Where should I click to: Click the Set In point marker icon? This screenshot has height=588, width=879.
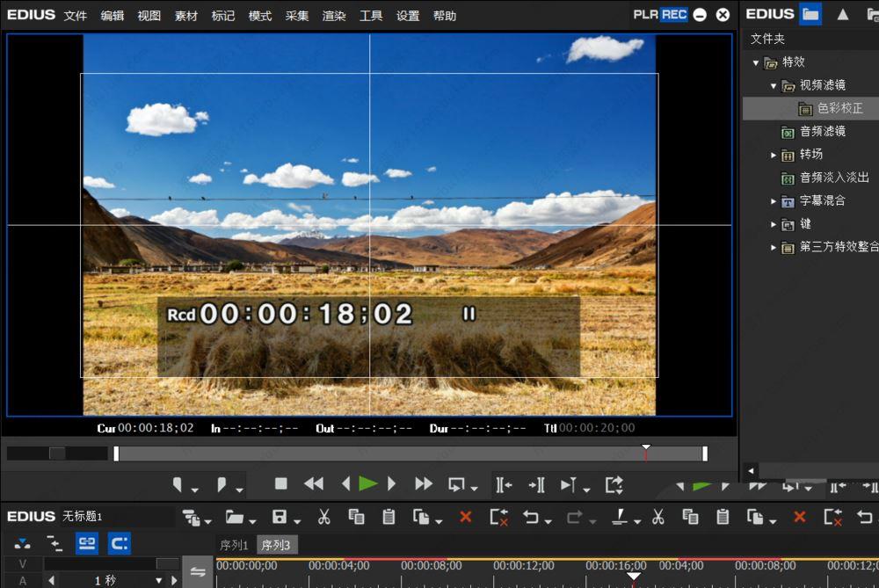point(178,484)
